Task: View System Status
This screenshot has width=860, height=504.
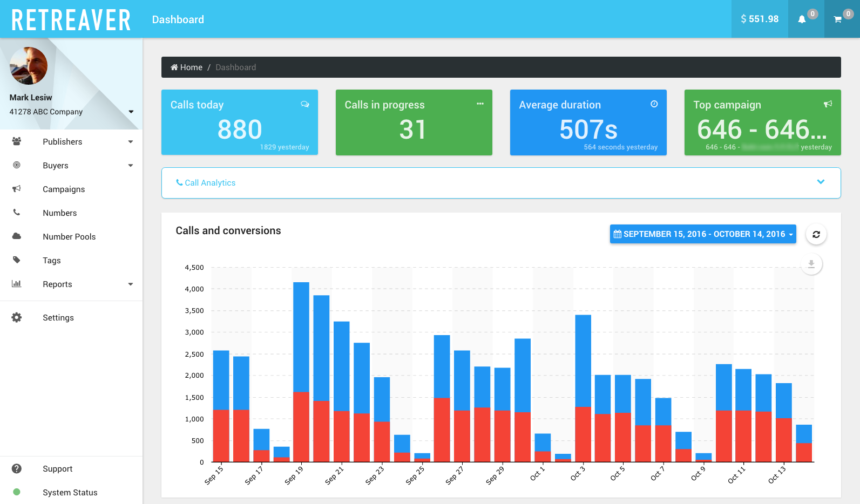Action: (x=71, y=492)
